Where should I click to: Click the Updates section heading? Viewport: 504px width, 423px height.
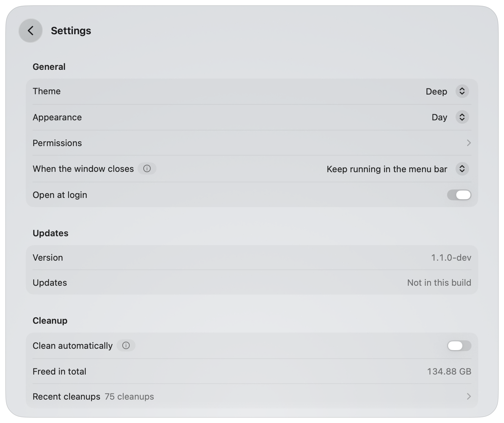click(50, 233)
